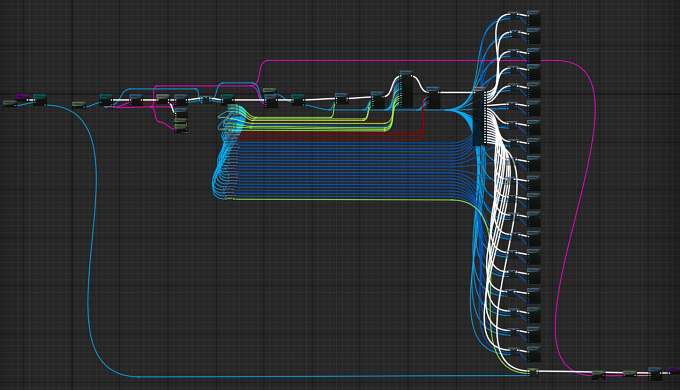This screenshot has width=680, height=390.
Task: Select the teal node above the wire bundle fan-out
Action: pyautogui.click(x=227, y=99)
